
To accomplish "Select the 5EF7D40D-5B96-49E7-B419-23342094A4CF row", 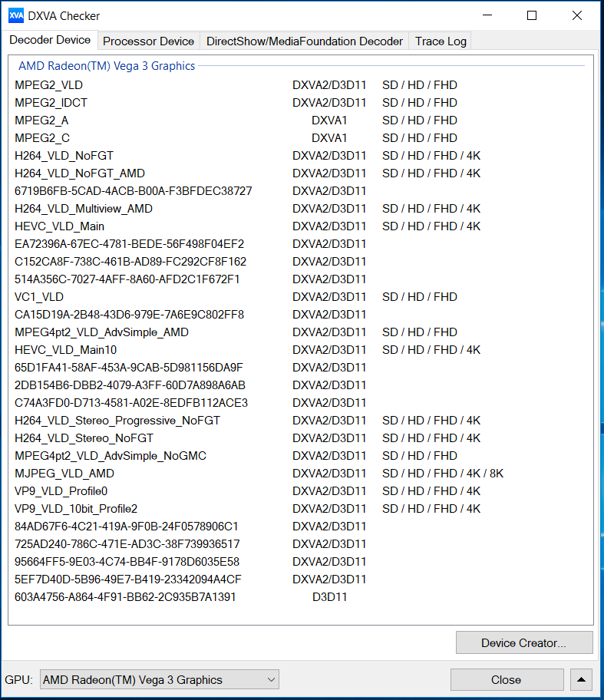I will pos(299,579).
